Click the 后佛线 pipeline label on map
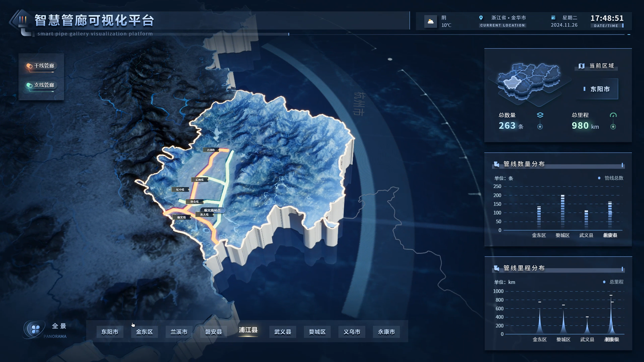644x362 pixels. (200, 180)
